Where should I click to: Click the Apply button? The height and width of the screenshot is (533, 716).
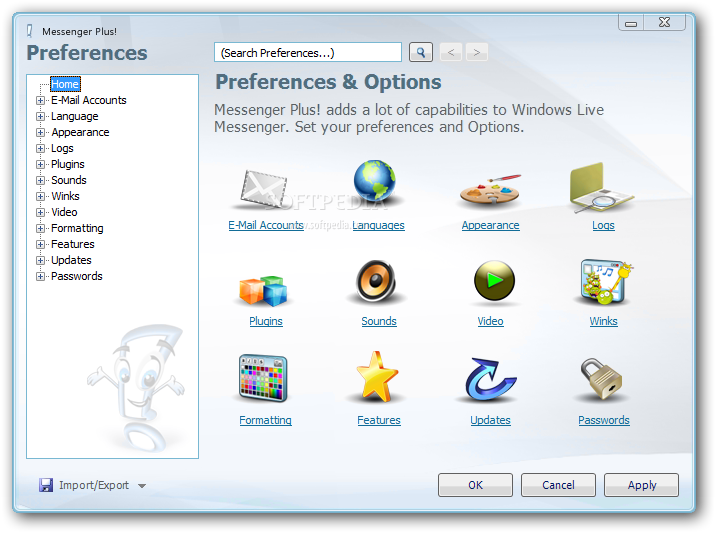click(x=642, y=485)
